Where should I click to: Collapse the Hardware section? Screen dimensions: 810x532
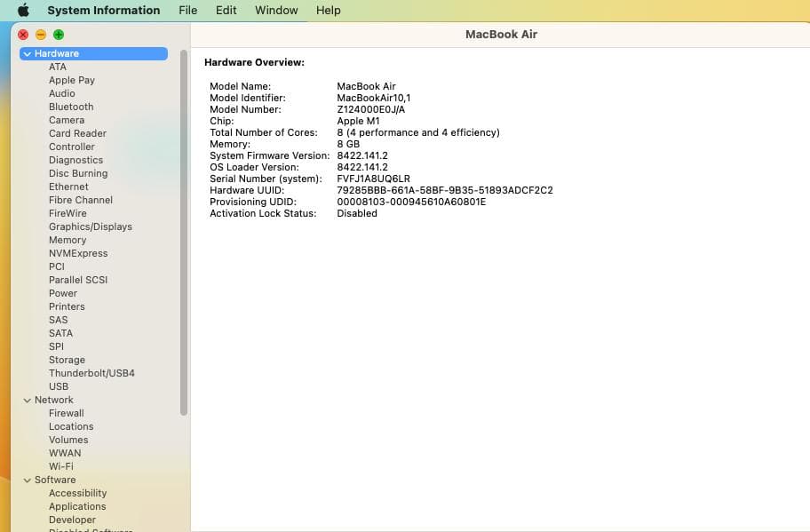click(x=28, y=53)
